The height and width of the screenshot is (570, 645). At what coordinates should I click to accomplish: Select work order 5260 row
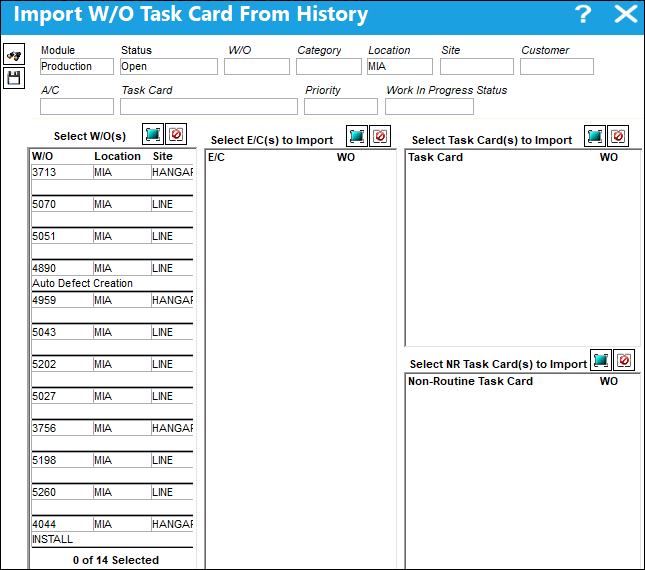(x=112, y=493)
